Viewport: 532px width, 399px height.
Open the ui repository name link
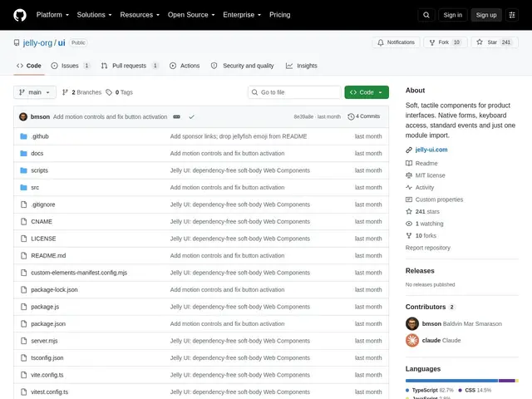pos(62,42)
